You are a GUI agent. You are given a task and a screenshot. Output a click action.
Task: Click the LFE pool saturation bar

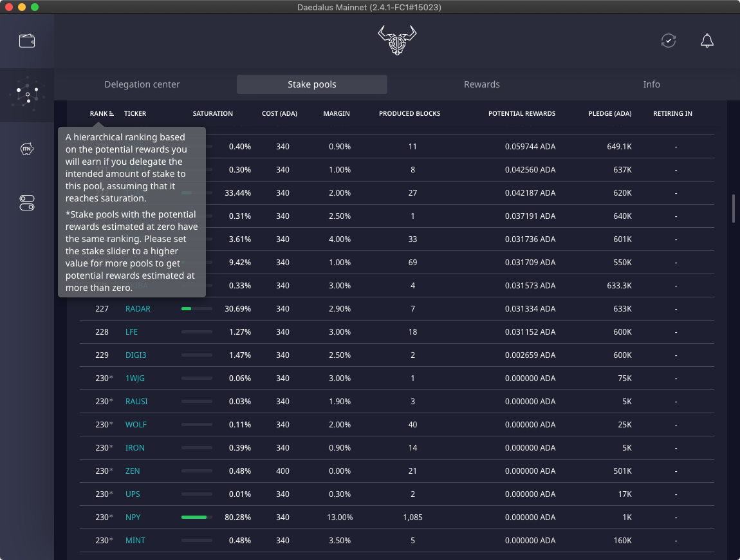[197, 332]
